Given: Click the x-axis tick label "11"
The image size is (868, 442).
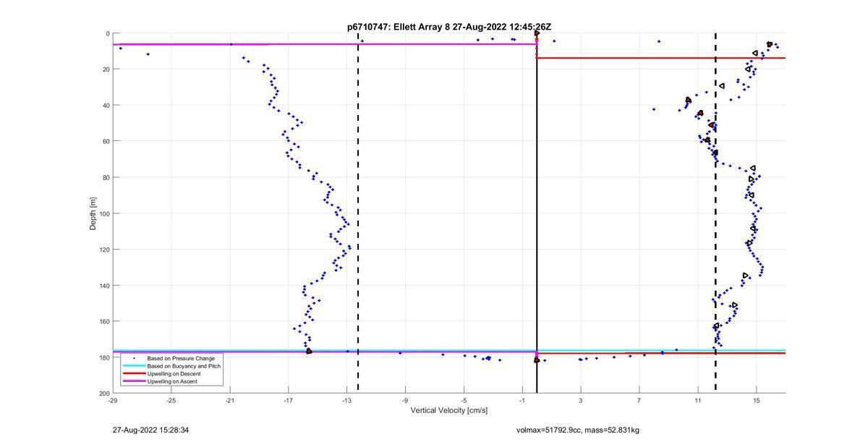Looking at the screenshot, I should tap(698, 400).
